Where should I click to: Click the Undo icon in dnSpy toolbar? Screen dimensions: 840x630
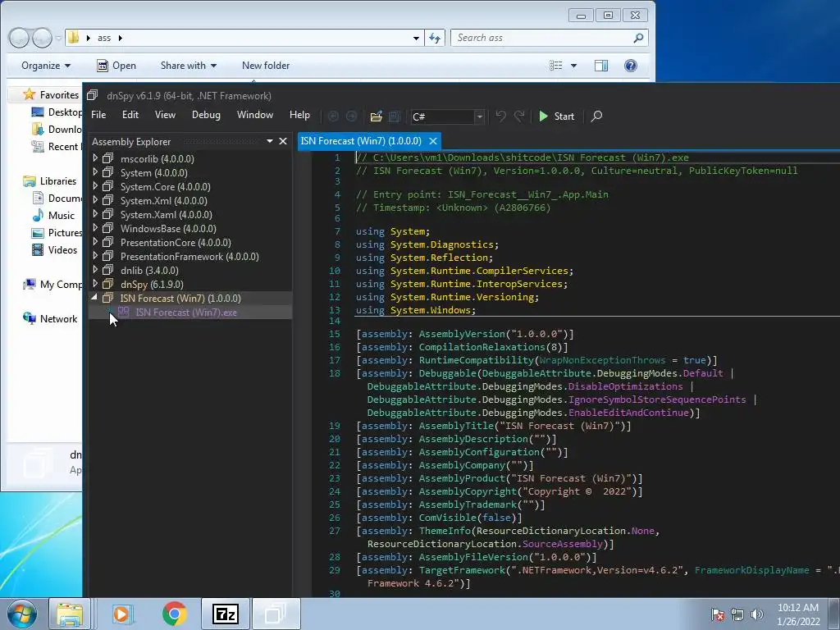[x=501, y=116]
